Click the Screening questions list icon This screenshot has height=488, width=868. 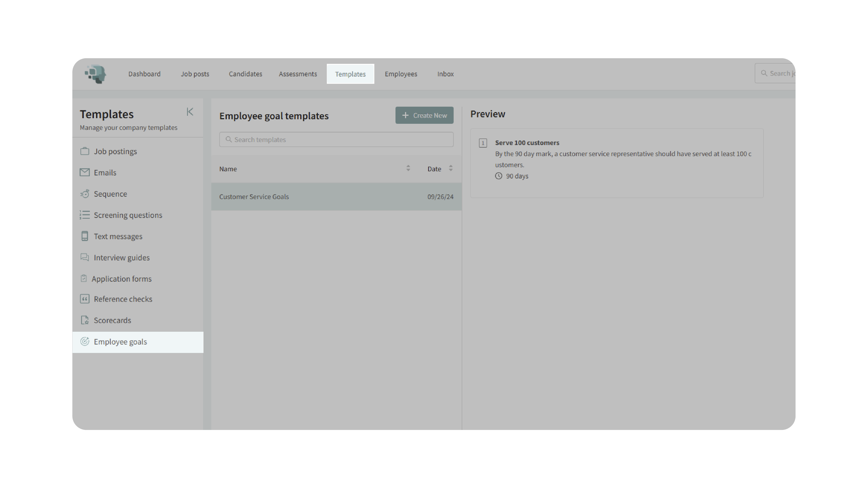(x=85, y=215)
